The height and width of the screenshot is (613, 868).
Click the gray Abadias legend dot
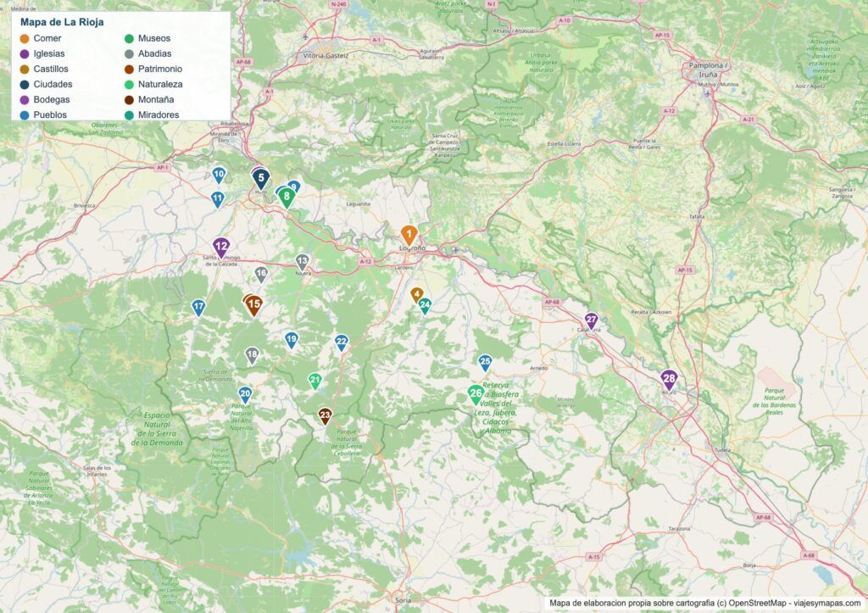pos(129,54)
